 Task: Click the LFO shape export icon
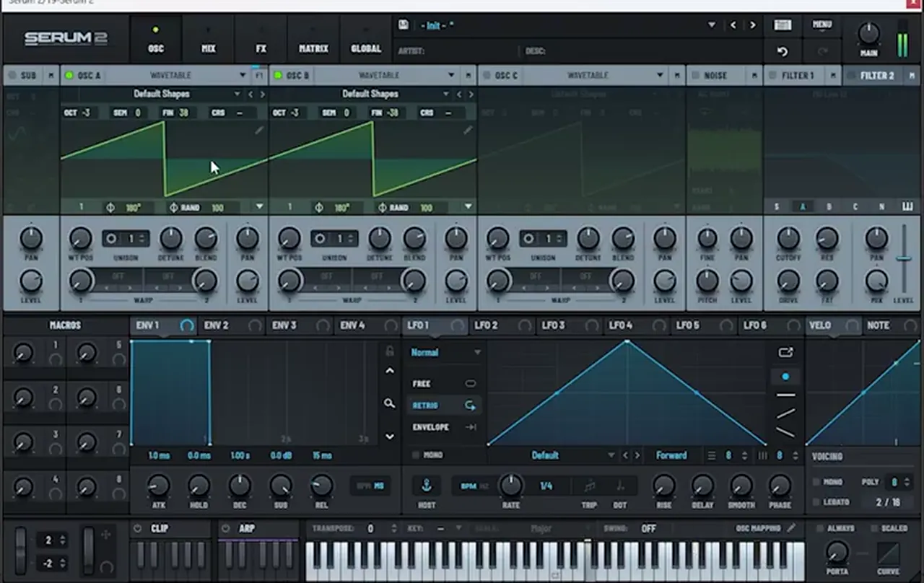785,352
